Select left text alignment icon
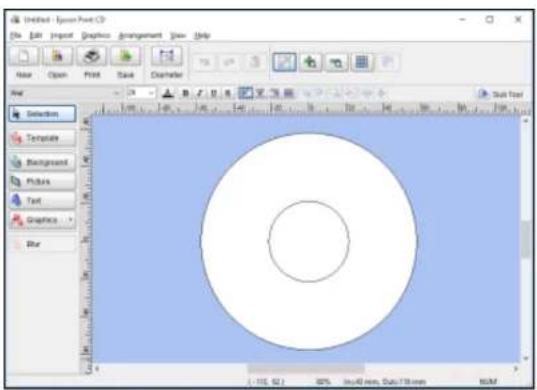 coord(246,93)
